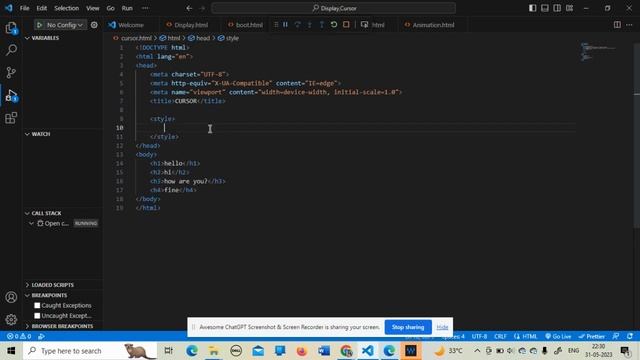
Task: Expand the Browser Breakpoints section
Action: [62, 326]
